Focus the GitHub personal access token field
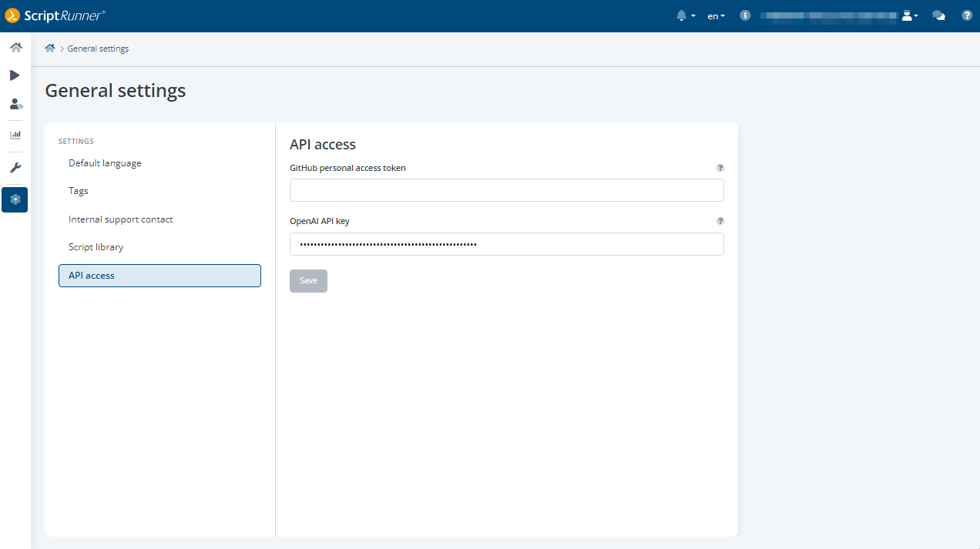The image size is (980, 549). tap(506, 190)
